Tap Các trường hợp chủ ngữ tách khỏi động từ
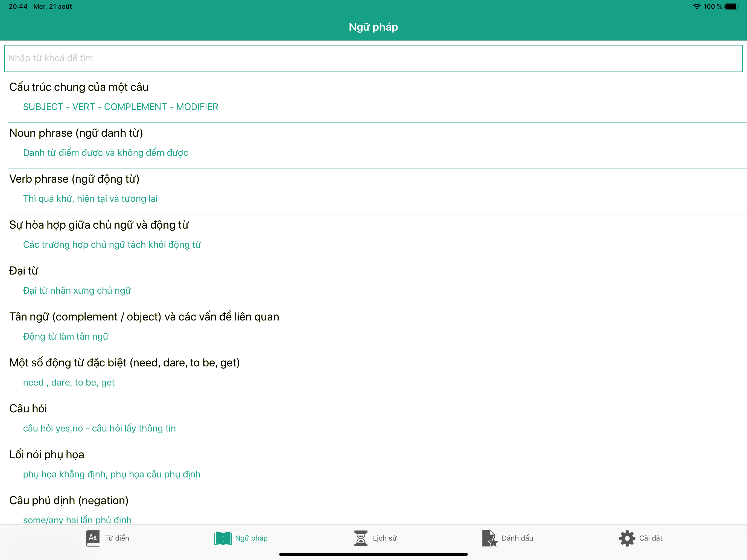This screenshot has height=560, width=747. click(x=112, y=244)
